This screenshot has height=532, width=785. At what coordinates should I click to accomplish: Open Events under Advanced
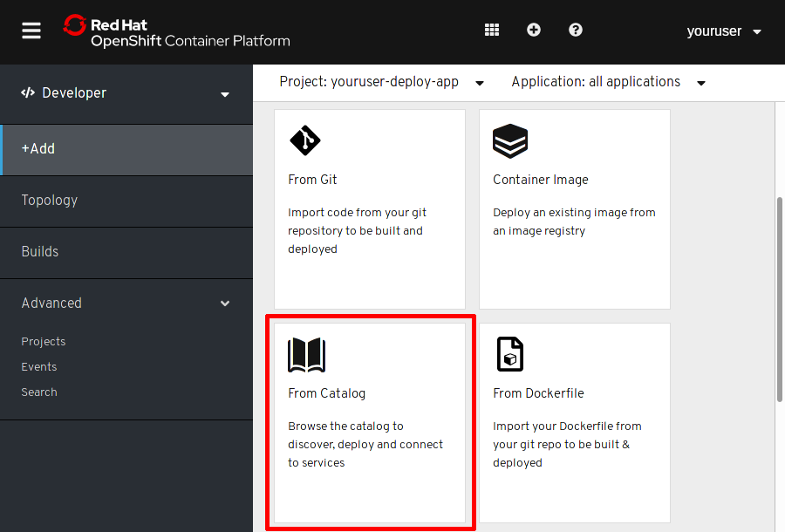[x=39, y=367]
